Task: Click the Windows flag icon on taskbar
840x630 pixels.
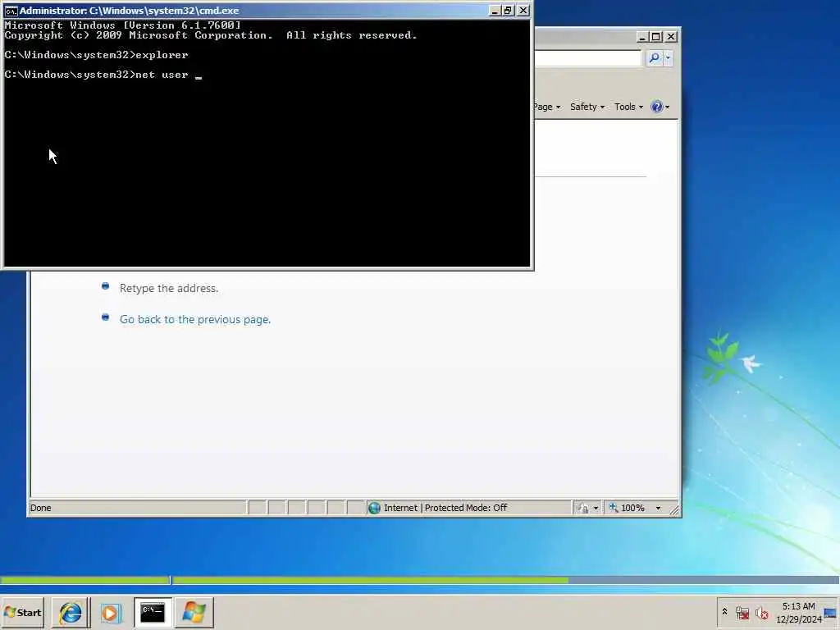Action: click(194, 613)
